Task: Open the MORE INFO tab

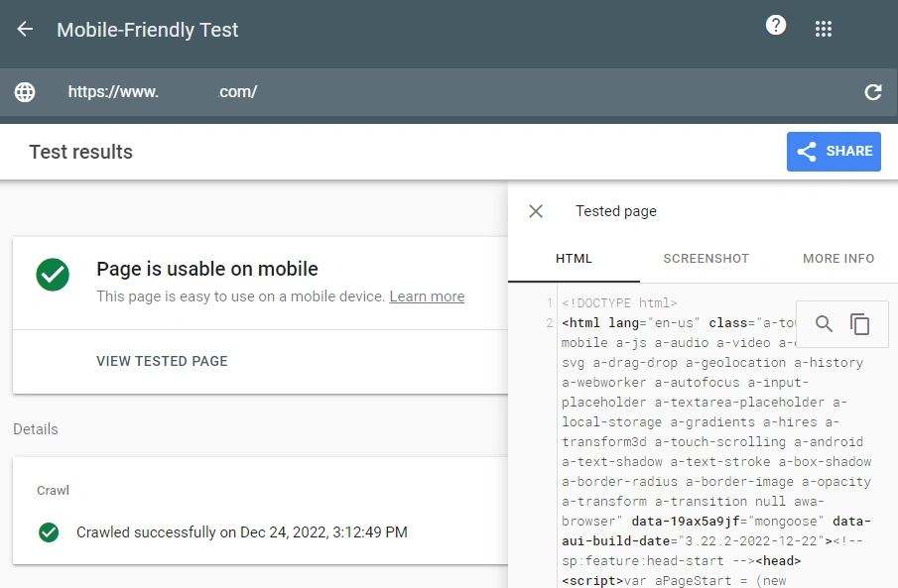Action: tap(837, 259)
